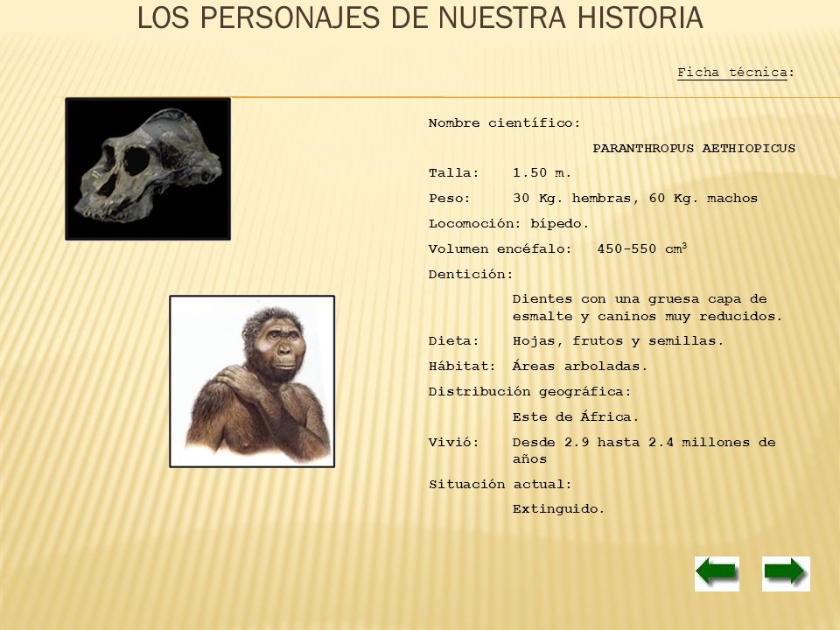Click the 'PARANTHROPUS AETHIOPICUS' name text
The height and width of the screenshot is (630, 840).
[x=694, y=149]
